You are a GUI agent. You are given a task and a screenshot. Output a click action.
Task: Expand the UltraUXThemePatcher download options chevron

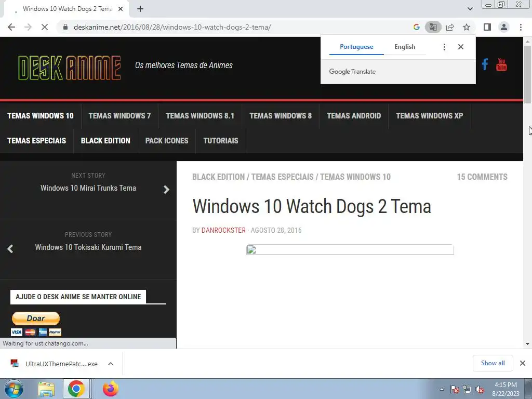pos(110,364)
